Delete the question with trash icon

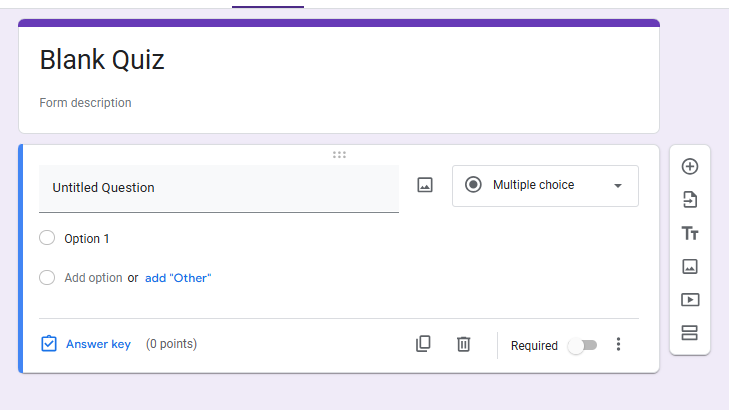click(463, 344)
